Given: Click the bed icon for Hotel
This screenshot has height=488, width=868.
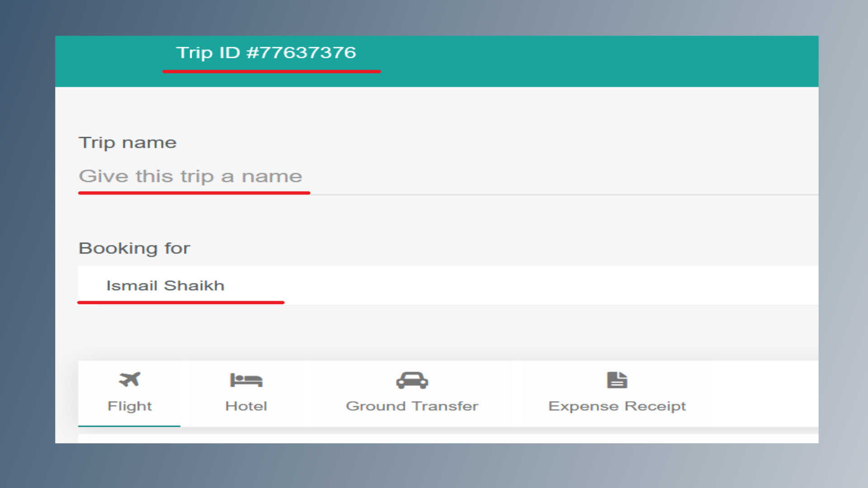Looking at the screenshot, I should point(246,380).
